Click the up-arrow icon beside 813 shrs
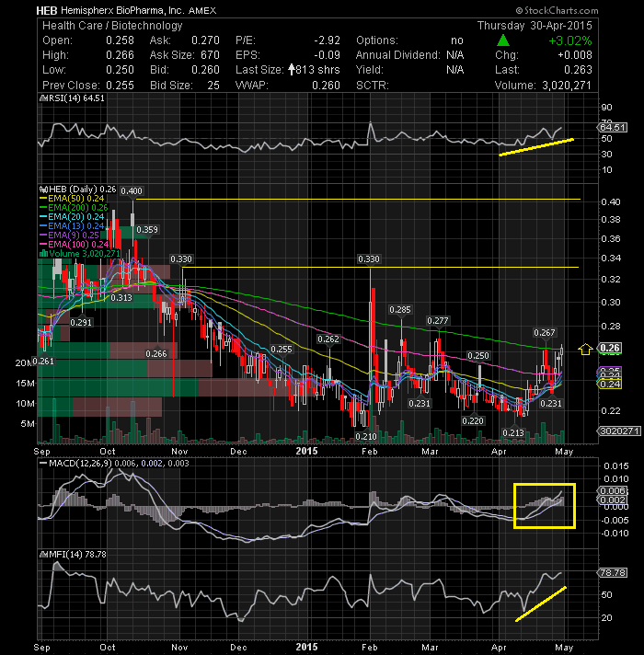This screenshot has width=644, height=655. pyautogui.click(x=292, y=70)
